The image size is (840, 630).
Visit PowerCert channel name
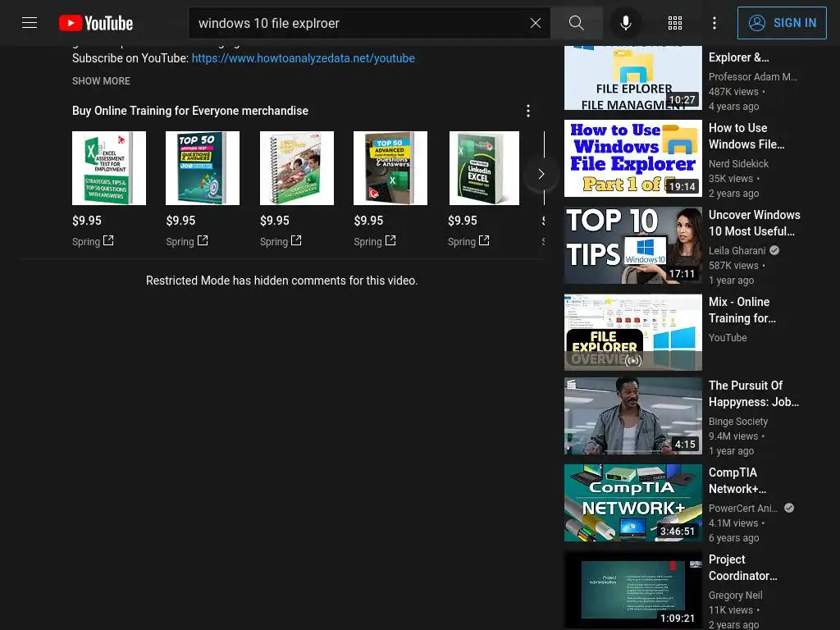click(743, 508)
